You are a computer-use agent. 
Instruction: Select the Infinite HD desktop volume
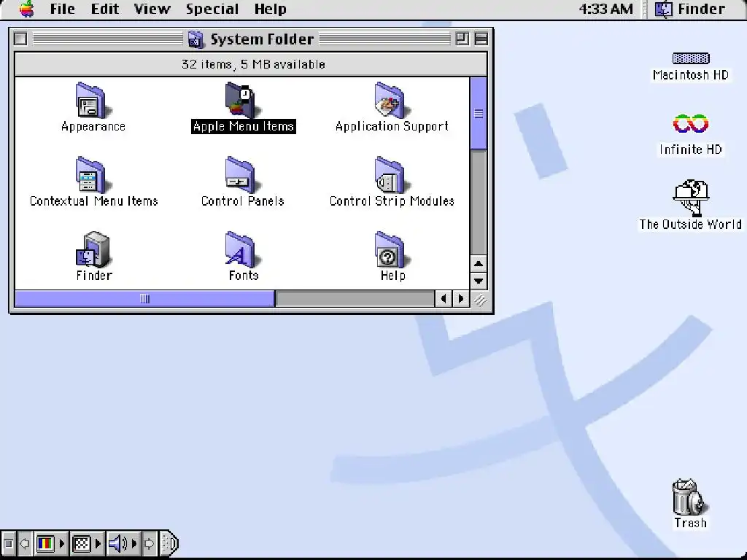pos(691,124)
